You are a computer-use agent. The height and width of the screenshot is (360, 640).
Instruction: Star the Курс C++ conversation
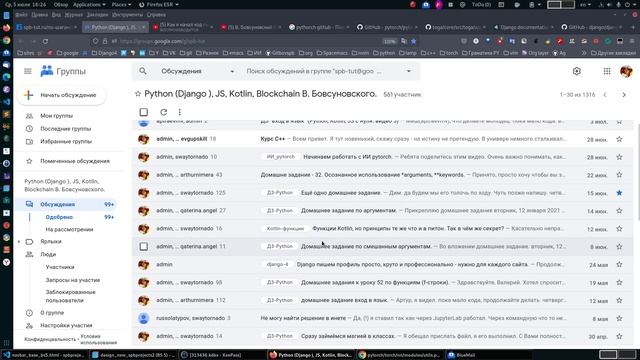point(619,139)
